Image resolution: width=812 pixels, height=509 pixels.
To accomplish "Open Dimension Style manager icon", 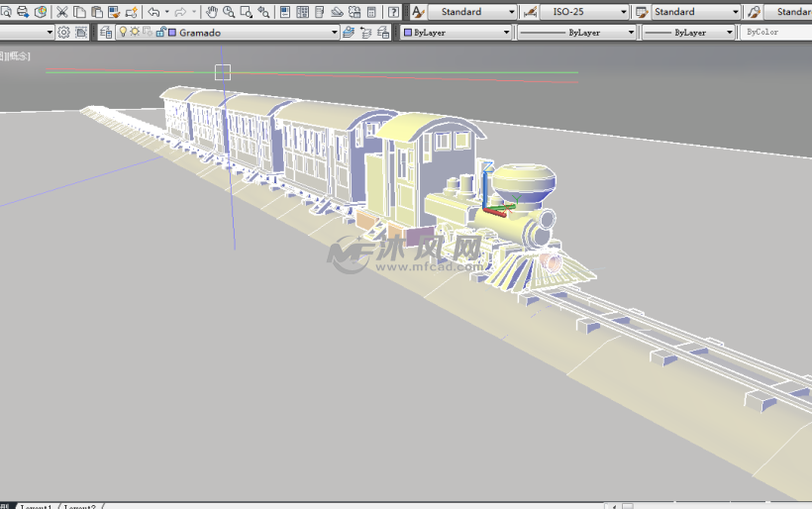I will [x=529, y=12].
